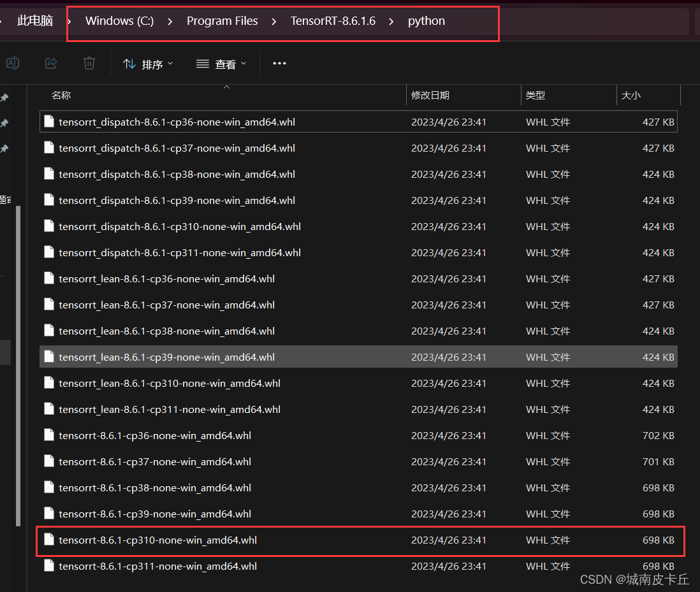Click file icon of tensorrt-8.6.1-cp36 wheel
The height and width of the screenshot is (592, 700).
pos(49,435)
